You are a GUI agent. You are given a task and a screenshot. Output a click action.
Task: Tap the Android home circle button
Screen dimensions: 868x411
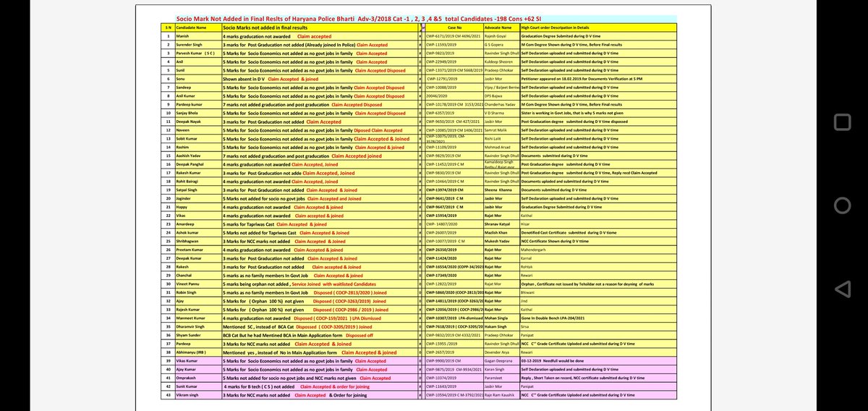pos(842,205)
